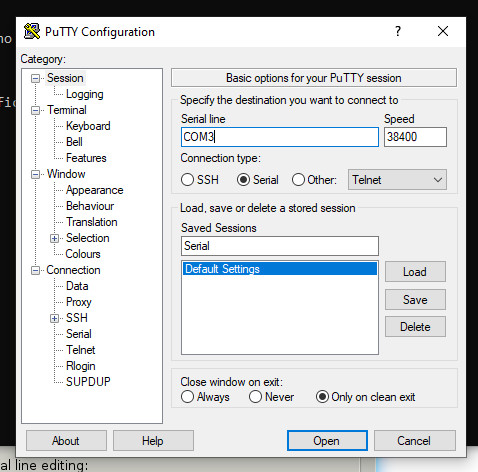This screenshot has height=472, width=478.
Task: Open the Telnet connection type dropdown
Action: (397, 180)
